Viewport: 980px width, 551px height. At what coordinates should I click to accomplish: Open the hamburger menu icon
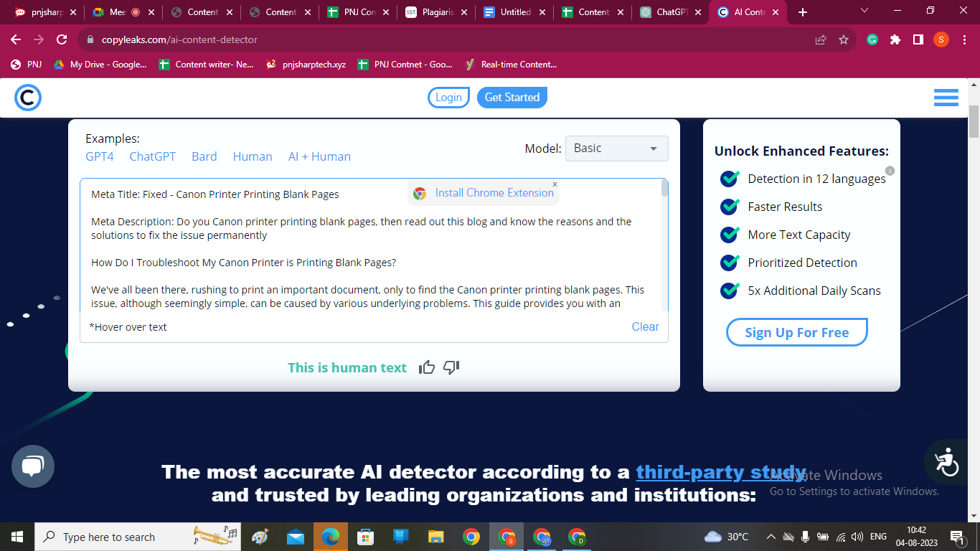point(946,98)
